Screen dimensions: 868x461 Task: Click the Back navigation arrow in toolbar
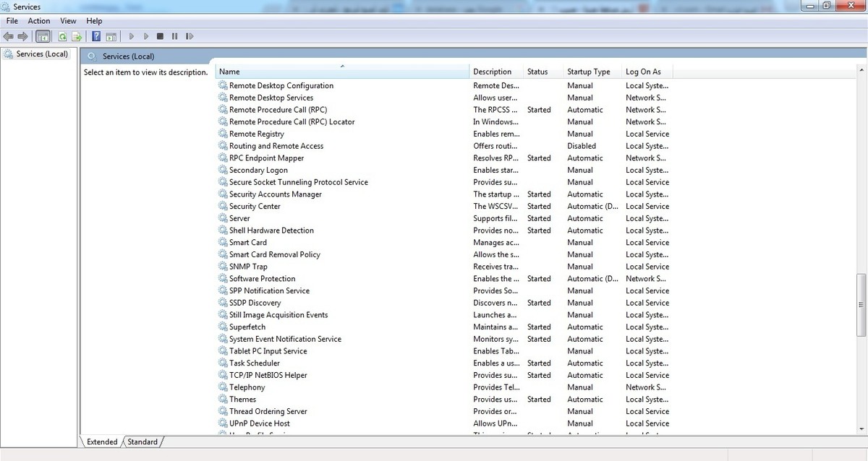coord(9,36)
